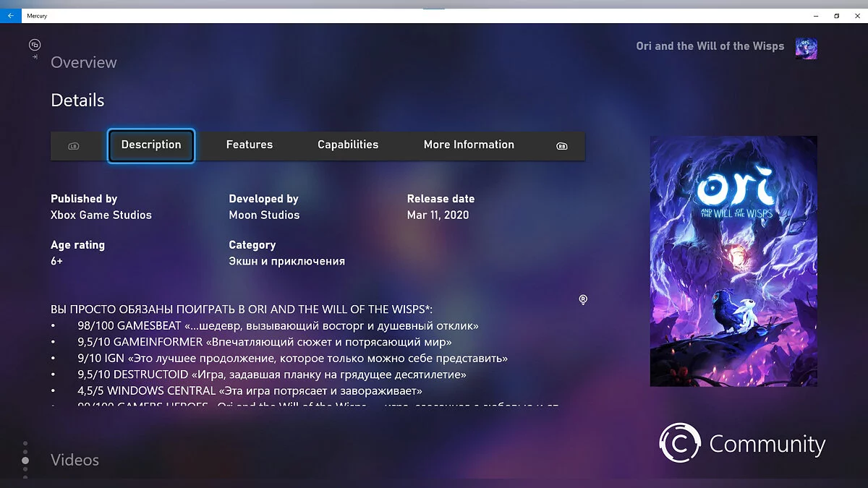Image resolution: width=868 pixels, height=488 pixels.
Task: Click the age rating value 6+
Action: 57,261
